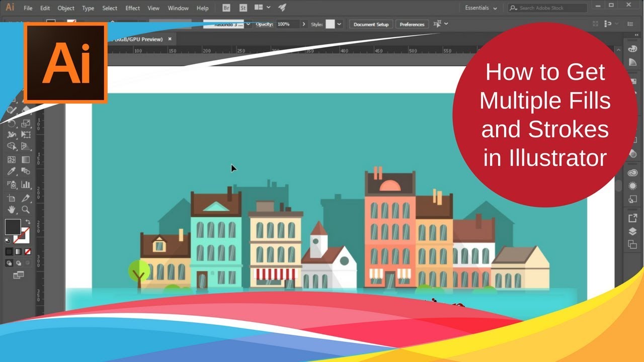644x362 pixels.
Task: Select the Width tool
Action: point(12,135)
